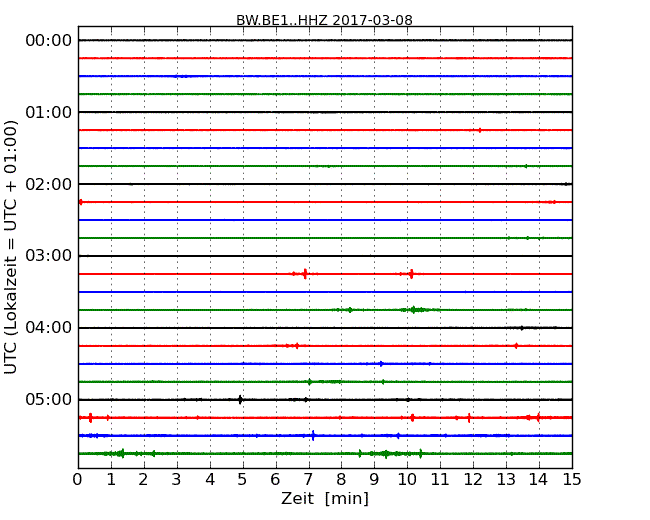Select the 00:00 time label
The image size is (650, 520).
pyautogui.click(x=49, y=41)
